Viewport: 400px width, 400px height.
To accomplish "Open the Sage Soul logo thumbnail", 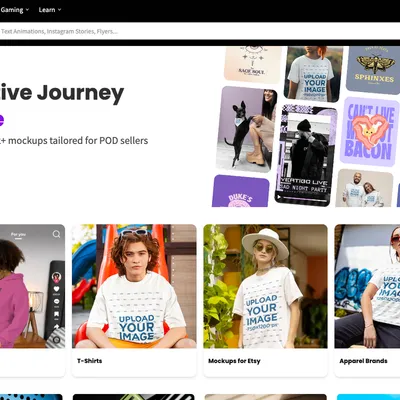I will click(x=253, y=64).
